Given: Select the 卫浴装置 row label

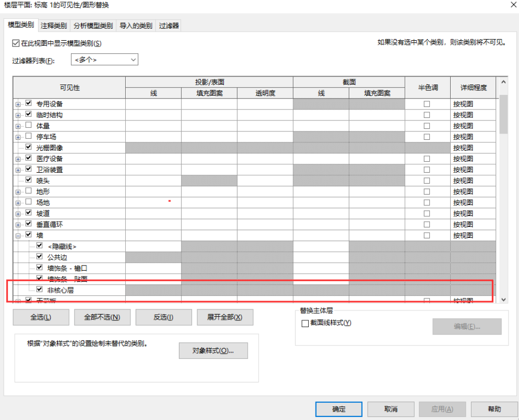Looking at the screenshot, I should (x=50, y=170).
